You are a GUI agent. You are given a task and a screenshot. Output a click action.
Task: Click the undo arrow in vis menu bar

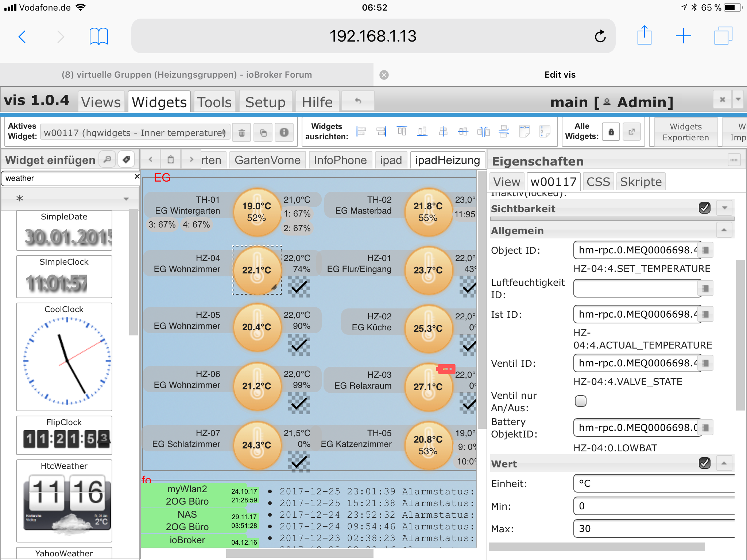click(x=358, y=101)
